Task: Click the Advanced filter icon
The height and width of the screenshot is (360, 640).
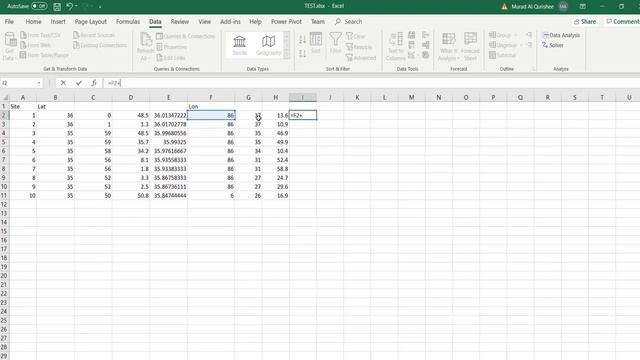Action: (x=349, y=58)
